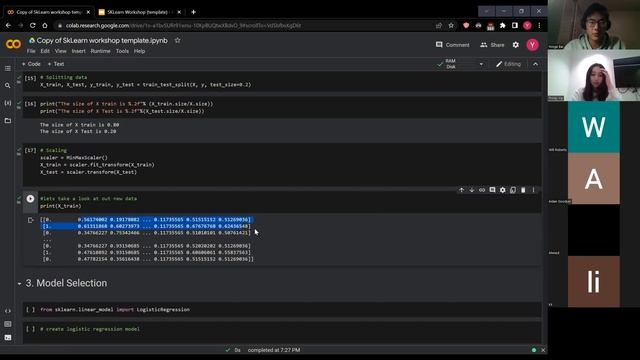Click the Colab logo icon
This screenshot has width=640, height=360.
tap(13, 44)
